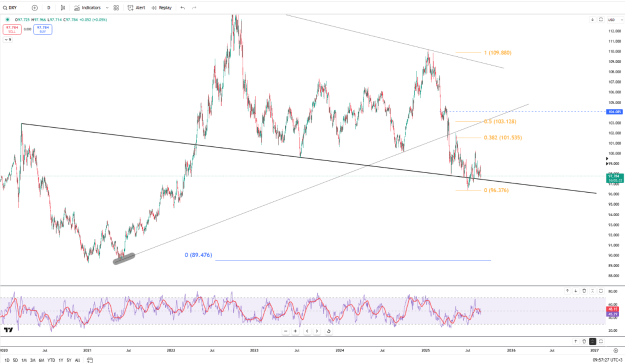Set date range to 3M
Screen dimensions: 625x363
[33, 360]
